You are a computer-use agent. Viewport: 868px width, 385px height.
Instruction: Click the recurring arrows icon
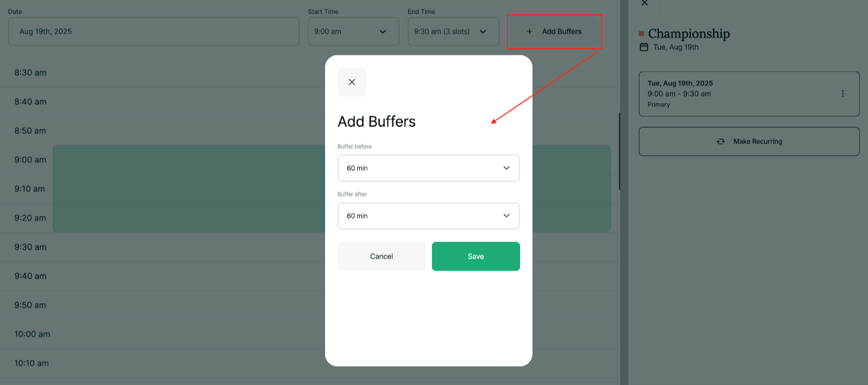720,141
